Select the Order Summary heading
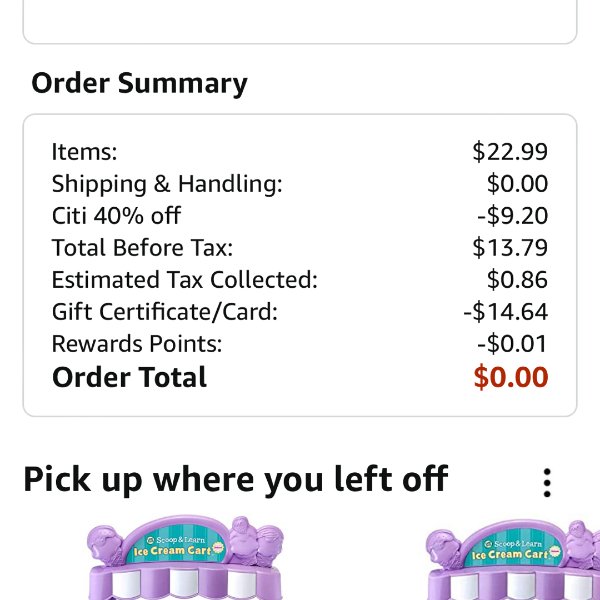600x600 pixels. tap(139, 83)
